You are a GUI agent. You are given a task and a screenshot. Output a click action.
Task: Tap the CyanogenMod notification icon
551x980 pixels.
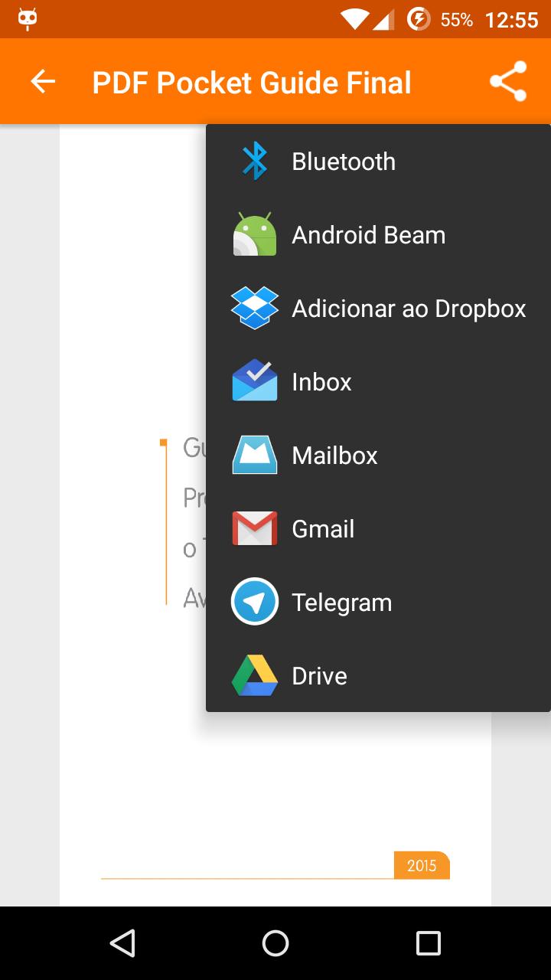click(x=28, y=19)
